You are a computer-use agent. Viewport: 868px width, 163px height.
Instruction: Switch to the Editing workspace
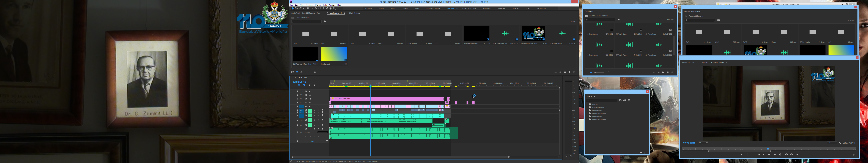click(381, 8)
